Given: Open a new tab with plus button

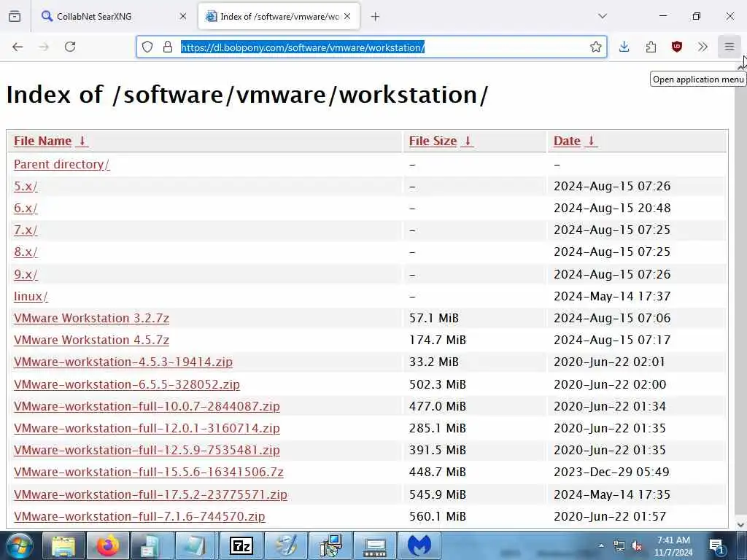Looking at the screenshot, I should 376,17.
